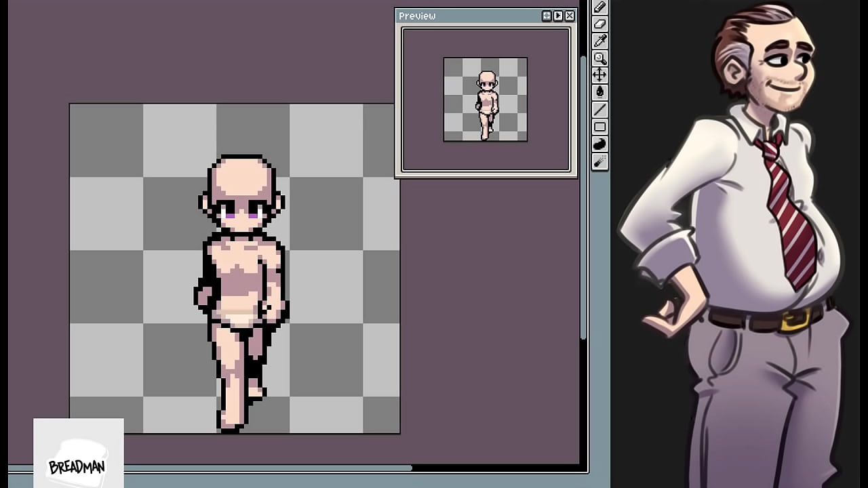Viewport: 868px width, 488px height.
Task: Select the Spray tool
Action: (x=599, y=161)
